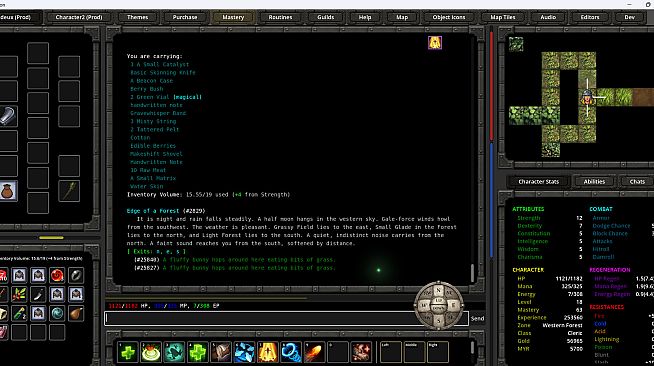Viewport: 654px width, 366px height.
Task: Select the teal swirl orb inventory item
Action: 57,313
